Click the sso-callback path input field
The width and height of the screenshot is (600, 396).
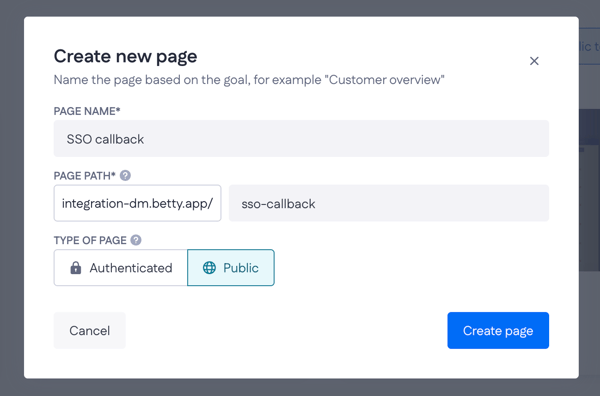click(x=389, y=203)
